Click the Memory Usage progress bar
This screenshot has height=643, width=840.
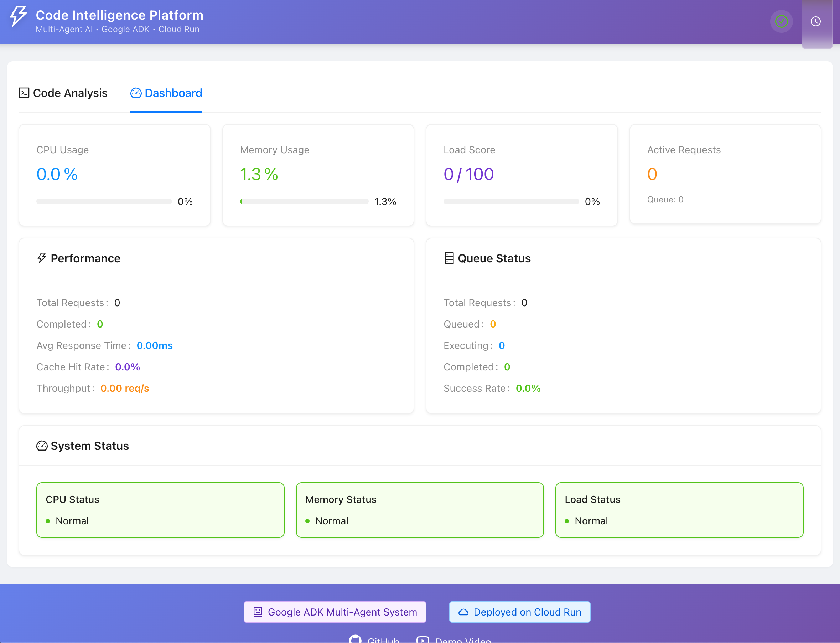point(304,202)
